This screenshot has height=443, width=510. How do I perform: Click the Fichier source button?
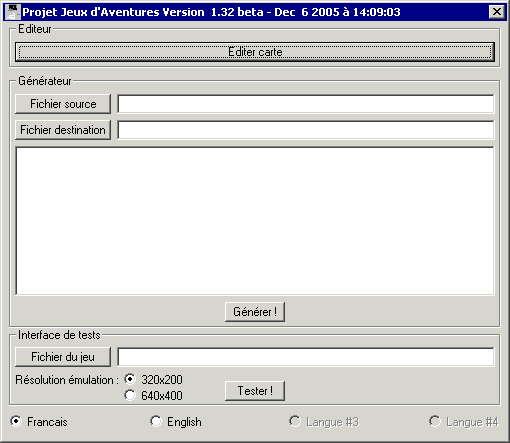63,104
